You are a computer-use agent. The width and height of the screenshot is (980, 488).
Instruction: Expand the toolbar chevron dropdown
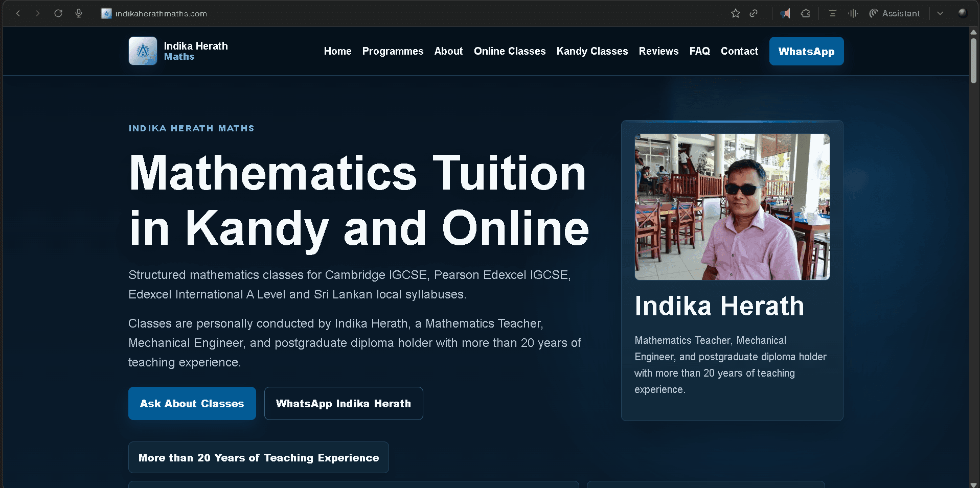pyautogui.click(x=940, y=13)
